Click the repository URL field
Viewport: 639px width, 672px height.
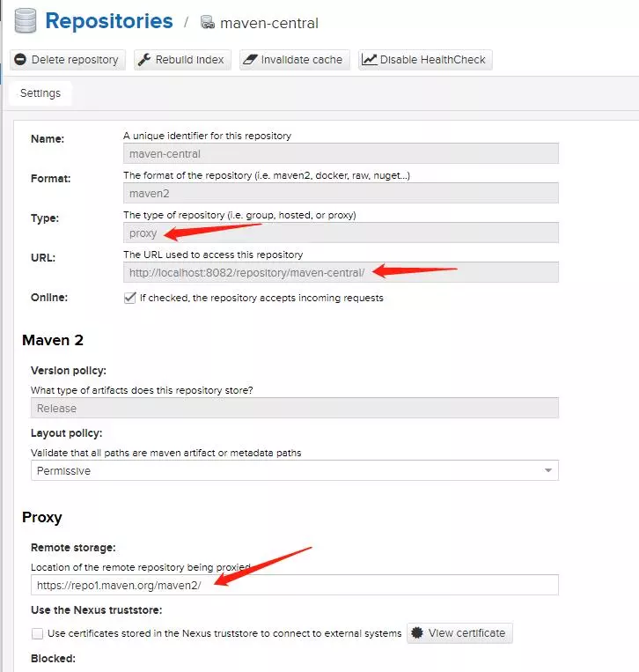(341, 272)
